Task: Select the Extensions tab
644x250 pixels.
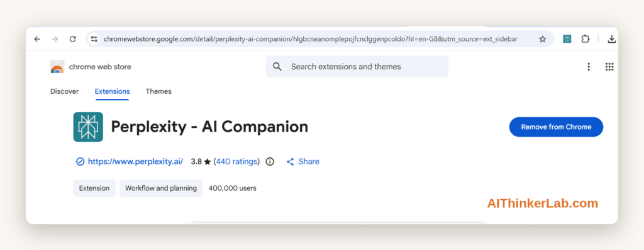Action: point(112,91)
